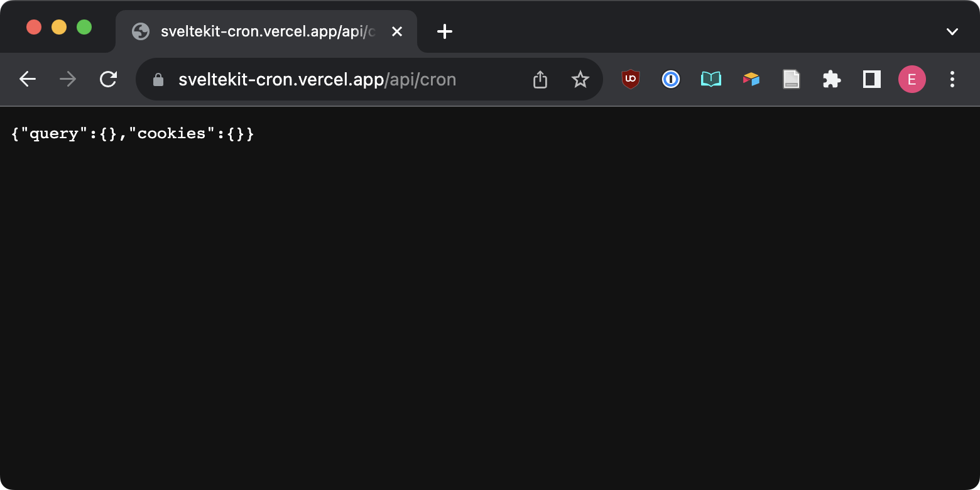The width and height of the screenshot is (980, 490).
Task: Reload the current page
Action: [108, 79]
